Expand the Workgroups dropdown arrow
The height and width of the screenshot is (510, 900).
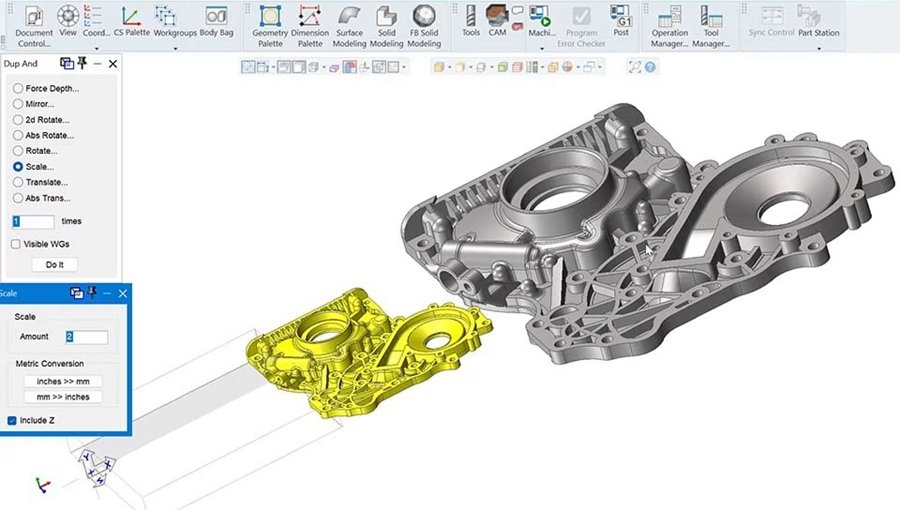coord(175,49)
